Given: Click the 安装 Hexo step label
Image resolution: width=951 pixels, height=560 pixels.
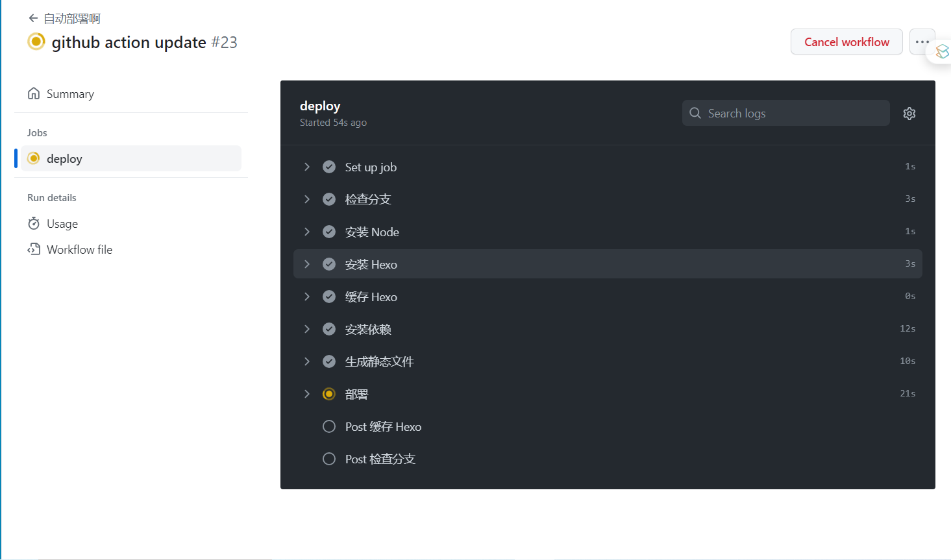Looking at the screenshot, I should tap(371, 265).
